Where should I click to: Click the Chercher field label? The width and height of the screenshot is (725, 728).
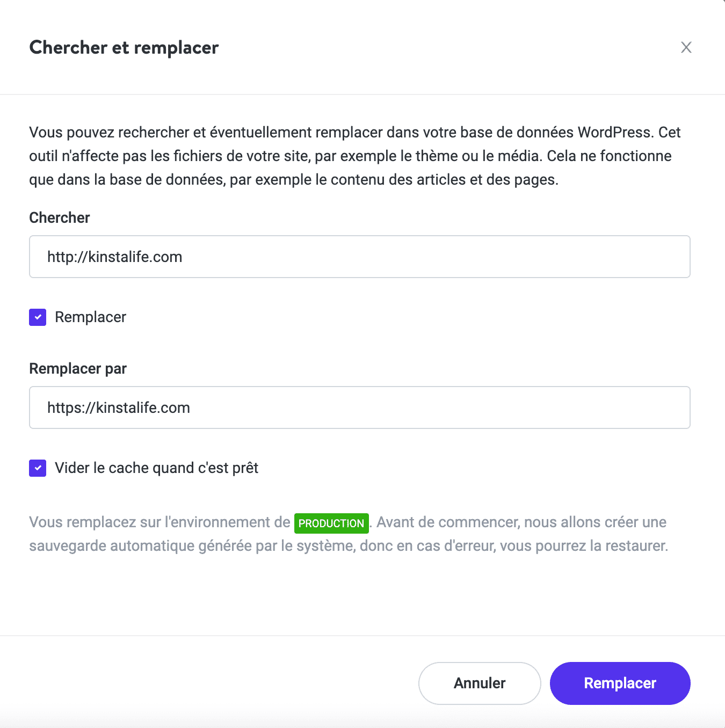[x=59, y=218]
